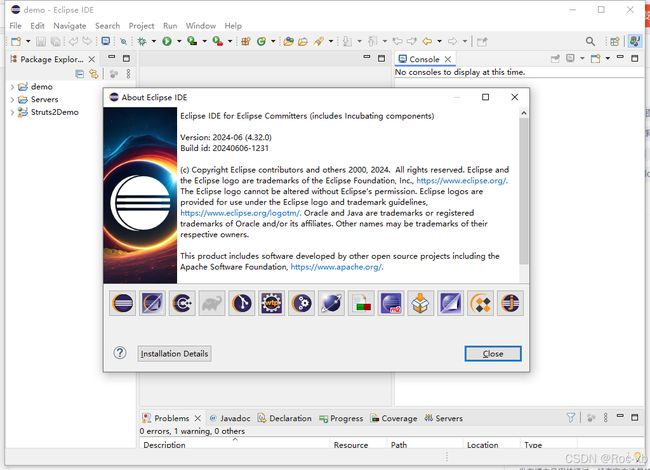The height and width of the screenshot is (470, 650).
Task: Click the Back navigation arrow in toolbar
Action: [427, 41]
